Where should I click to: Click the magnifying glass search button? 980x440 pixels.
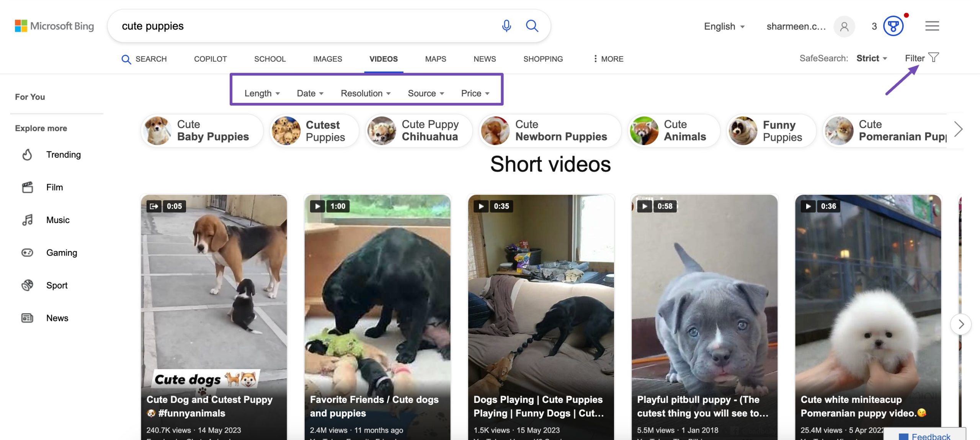click(532, 26)
